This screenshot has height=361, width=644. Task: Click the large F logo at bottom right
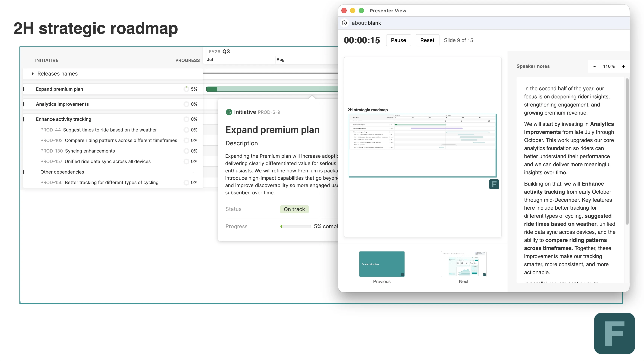(x=614, y=333)
